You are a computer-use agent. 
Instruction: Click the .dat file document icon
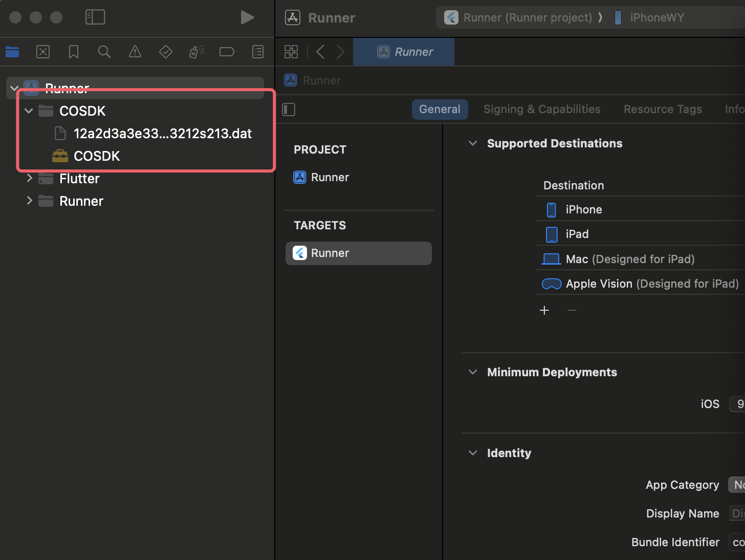pos(60,134)
